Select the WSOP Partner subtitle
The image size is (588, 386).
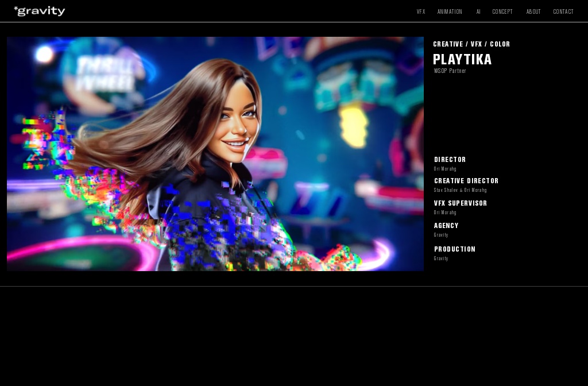point(450,71)
